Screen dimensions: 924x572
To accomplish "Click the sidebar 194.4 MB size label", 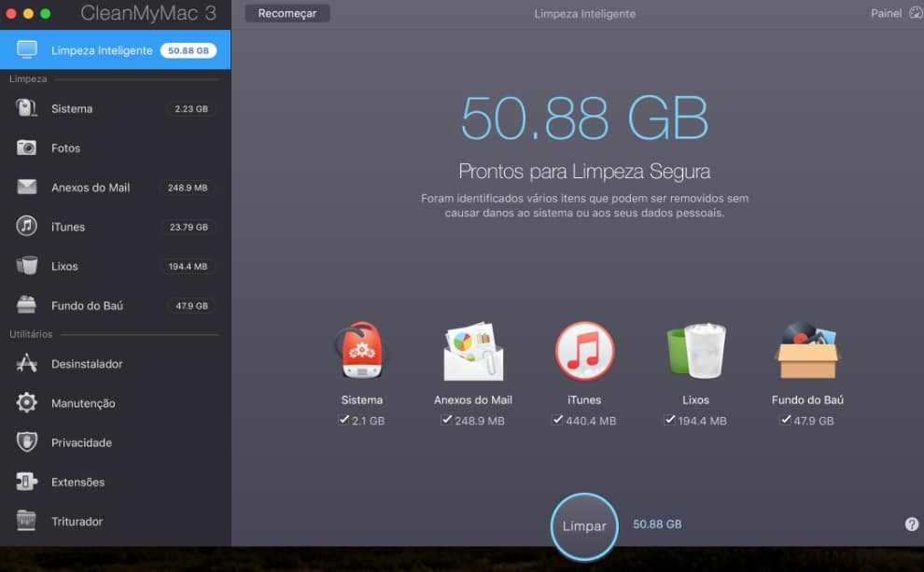I will pos(188,266).
